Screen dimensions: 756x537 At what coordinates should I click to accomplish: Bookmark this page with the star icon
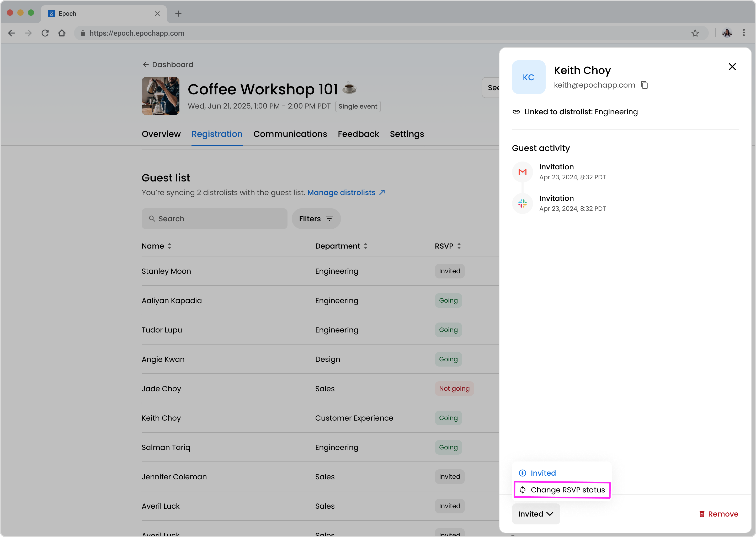click(x=695, y=33)
